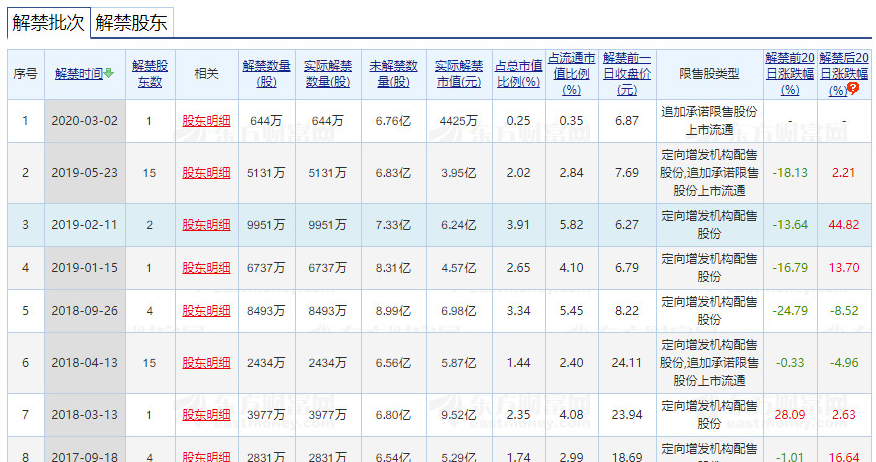Click 实际解禁数量(股) column header

coord(329,74)
